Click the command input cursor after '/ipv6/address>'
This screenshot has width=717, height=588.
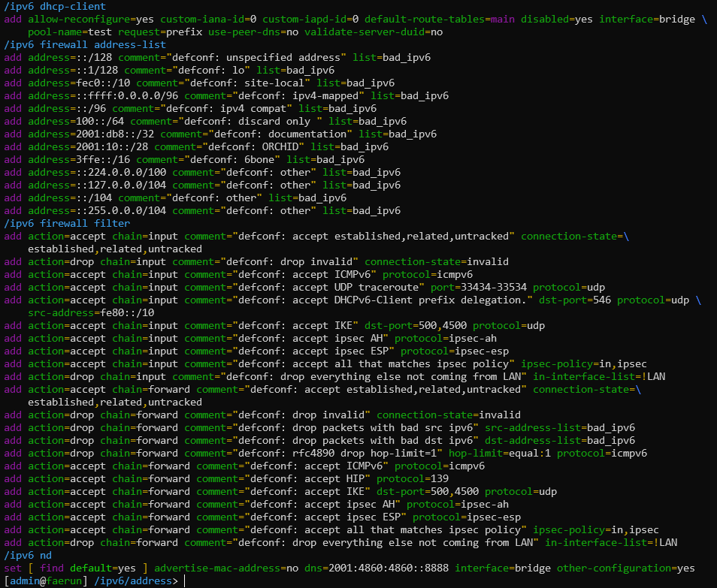click(x=185, y=581)
